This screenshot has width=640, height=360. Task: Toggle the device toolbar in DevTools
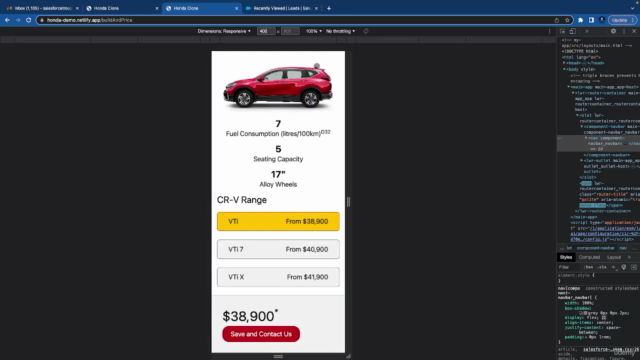(x=573, y=31)
